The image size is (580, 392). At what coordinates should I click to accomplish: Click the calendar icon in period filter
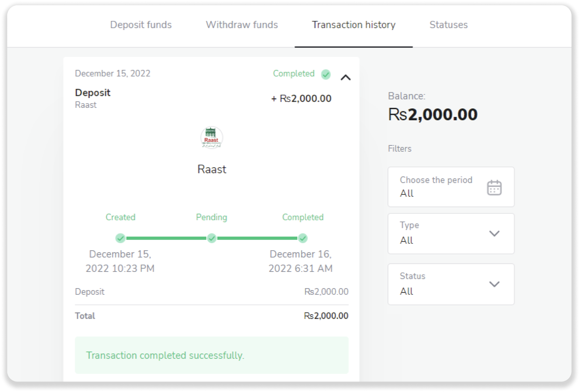coord(494,187)
